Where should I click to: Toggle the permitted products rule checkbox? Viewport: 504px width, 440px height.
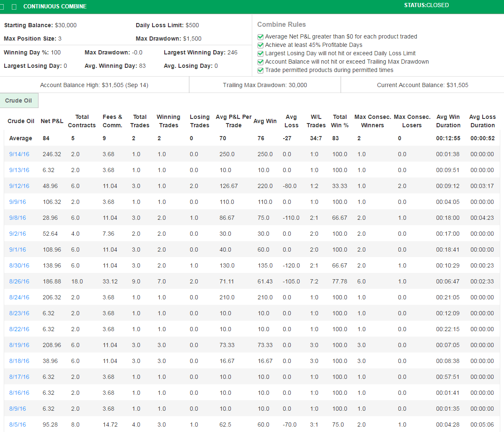point(260,70)
